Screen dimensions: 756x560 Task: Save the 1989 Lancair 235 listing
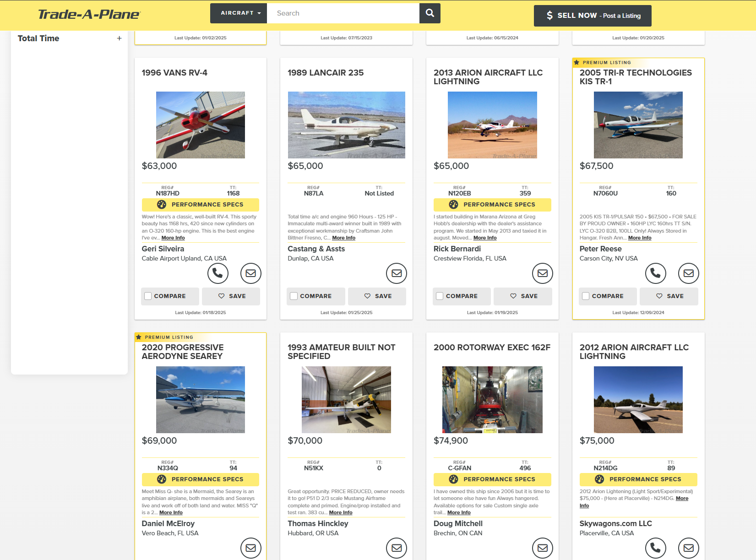[x=377, y=296]
